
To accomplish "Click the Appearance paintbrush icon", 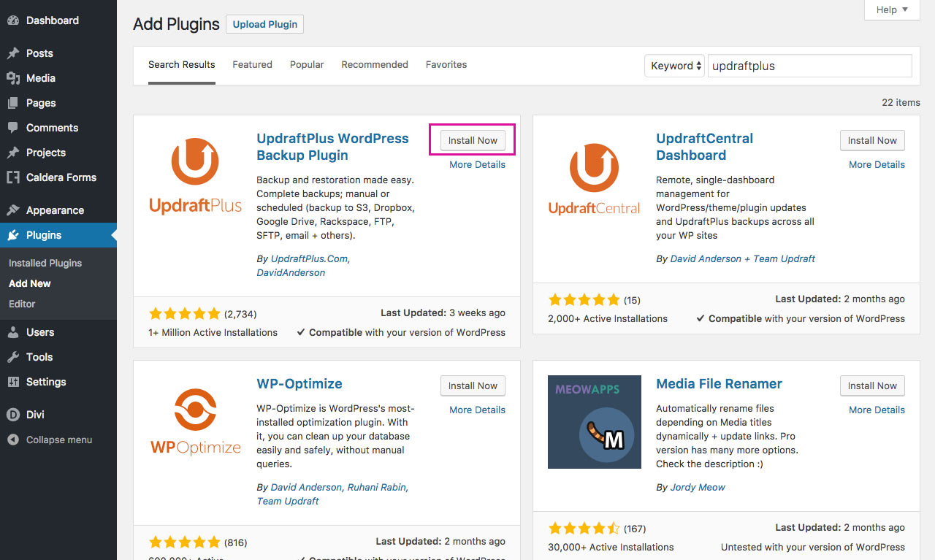I will click(13, 210).
